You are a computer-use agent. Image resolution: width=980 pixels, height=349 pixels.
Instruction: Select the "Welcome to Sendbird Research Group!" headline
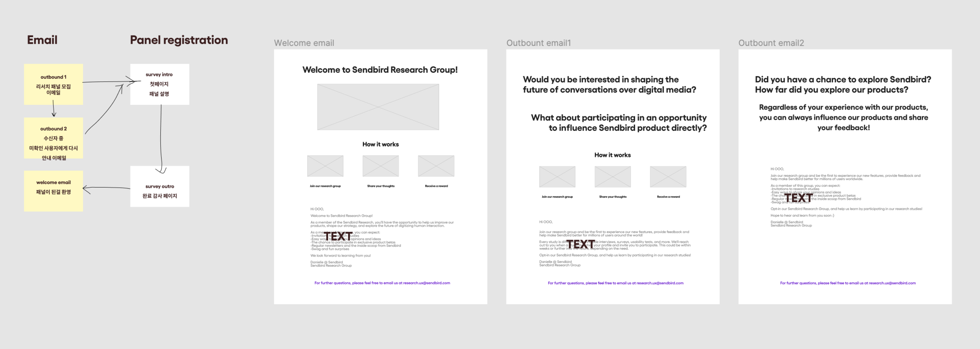tap(380, 70)
